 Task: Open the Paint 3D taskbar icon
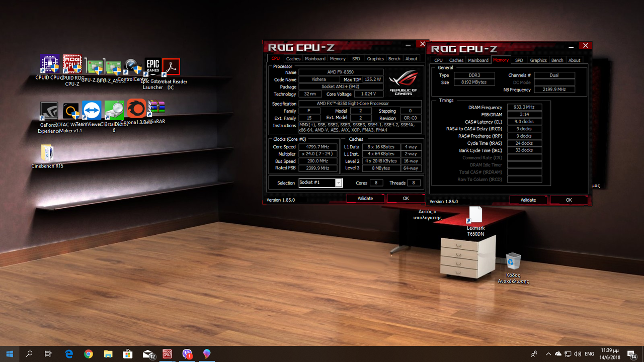click(207, 354)
